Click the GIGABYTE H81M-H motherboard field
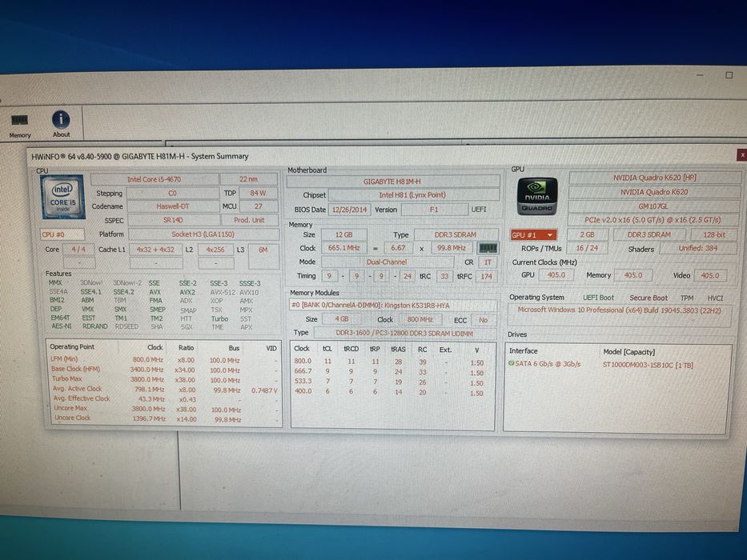 click(x=392, y=182)
